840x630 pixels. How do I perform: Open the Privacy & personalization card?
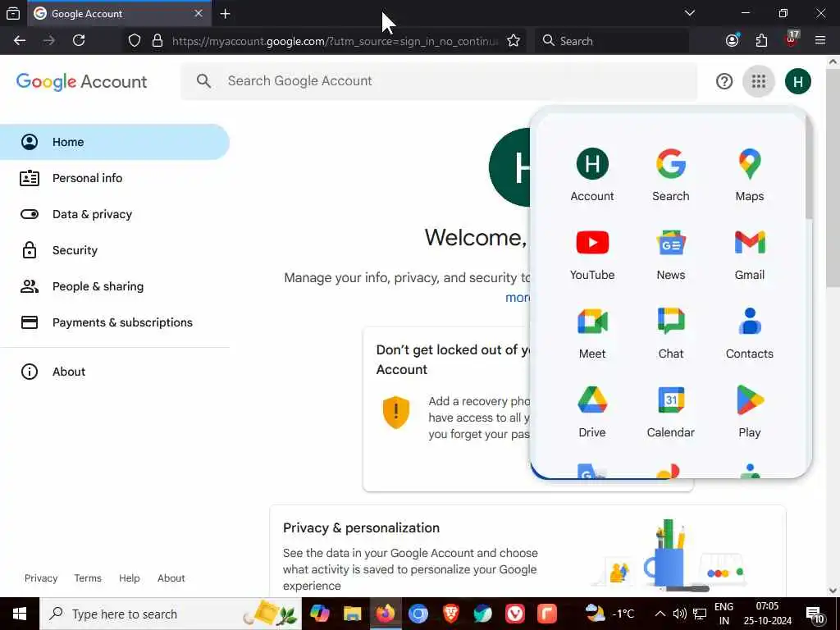[x=527, y=551]
